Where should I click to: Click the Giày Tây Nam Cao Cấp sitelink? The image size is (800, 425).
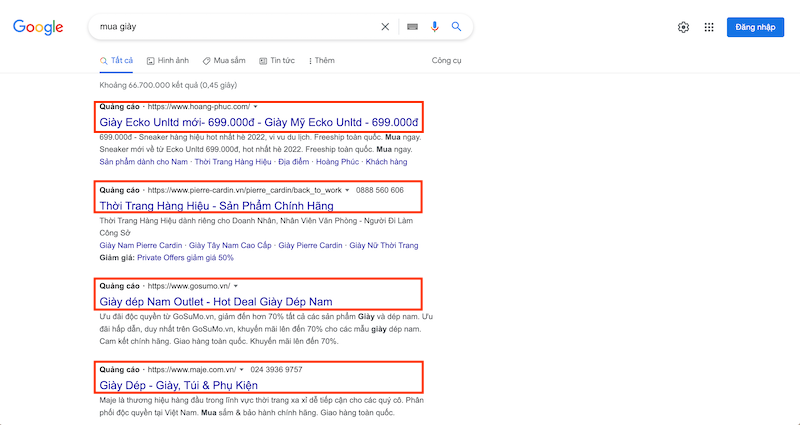point(230,245)
